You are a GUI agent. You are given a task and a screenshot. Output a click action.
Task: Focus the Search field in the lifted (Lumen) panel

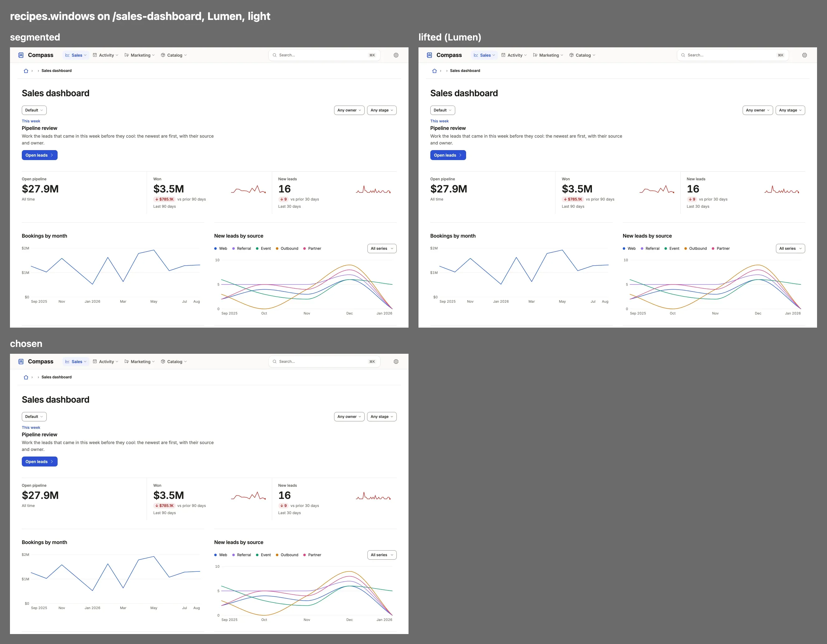click(733, 55)
